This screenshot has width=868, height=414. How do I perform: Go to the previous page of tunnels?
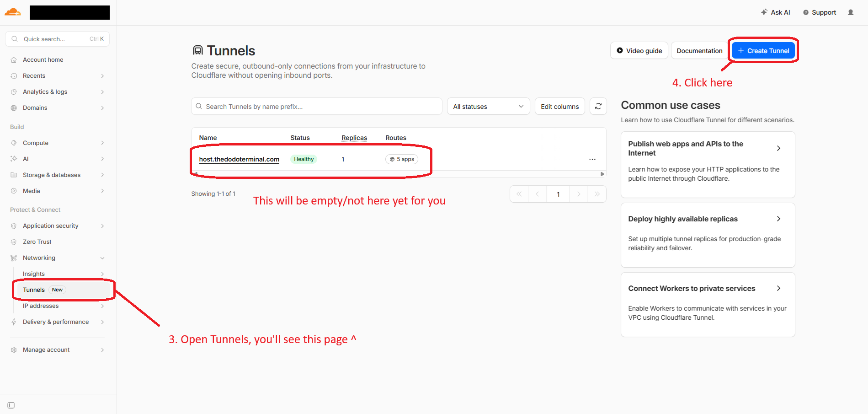(538, 194)
